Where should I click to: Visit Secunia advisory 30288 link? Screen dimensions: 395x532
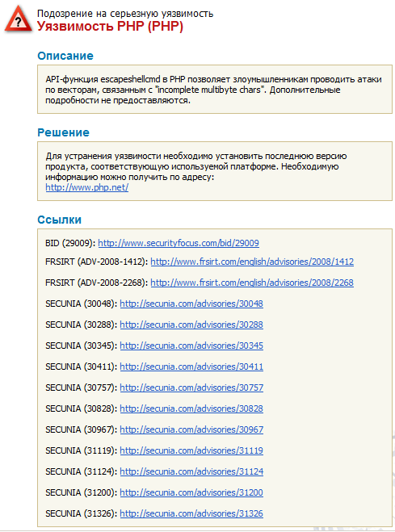[191, 325]
